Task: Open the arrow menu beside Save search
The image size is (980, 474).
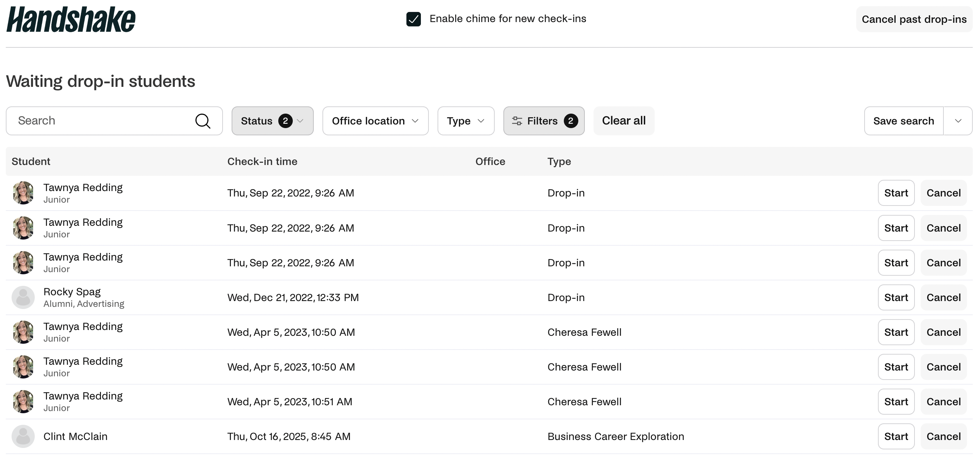Action: [958, 121]
